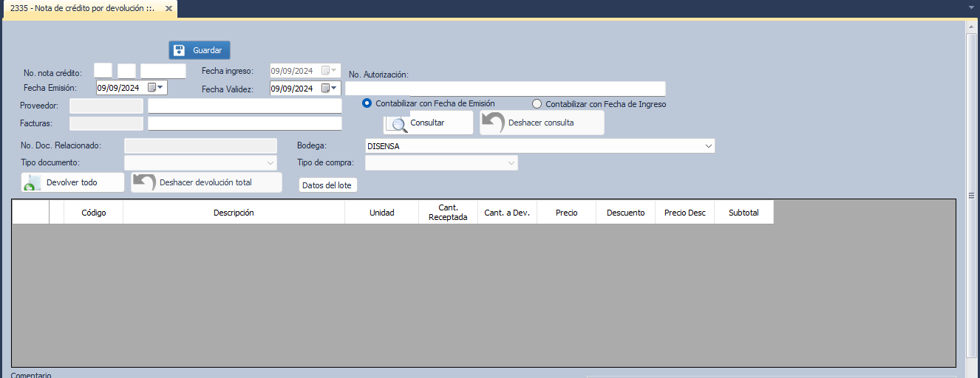Screen dimensions: 980x378
Task: Click the Descripción column header
Action: pyautogui.click(x=234, y=213)
